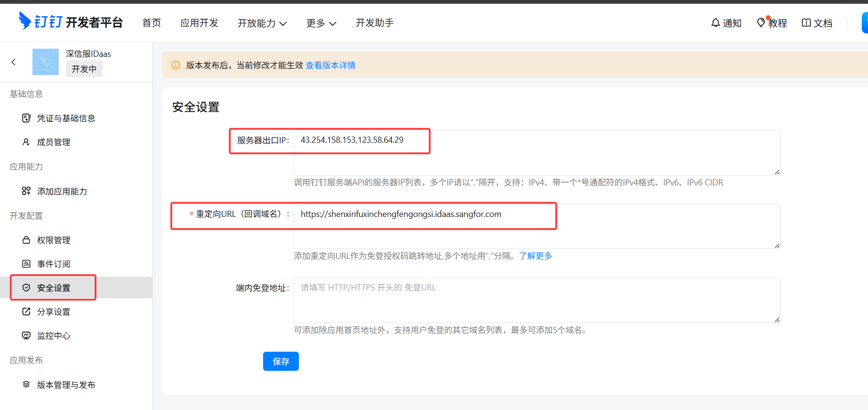Open 凭证与基础信息 in sidebar
This screenshot has width=868, height=410.
(x=66, y=118)
